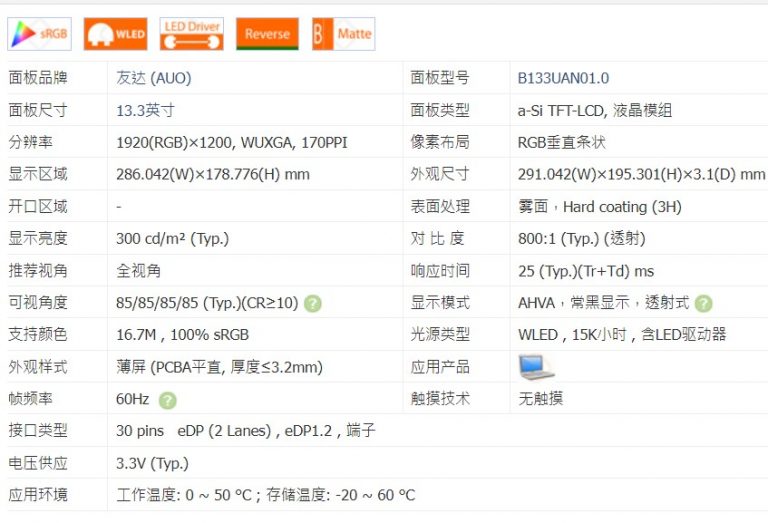Click the 帧频率 row label
Screen dimensions: 768x523
pyautogui.click(x=30, y=399)
